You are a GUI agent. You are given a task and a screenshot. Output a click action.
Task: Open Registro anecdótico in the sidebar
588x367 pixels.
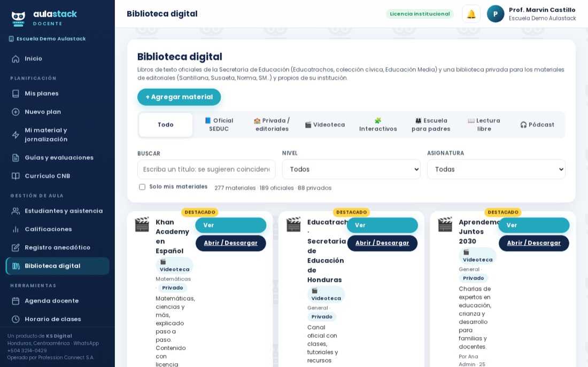(x=57, y=248)
